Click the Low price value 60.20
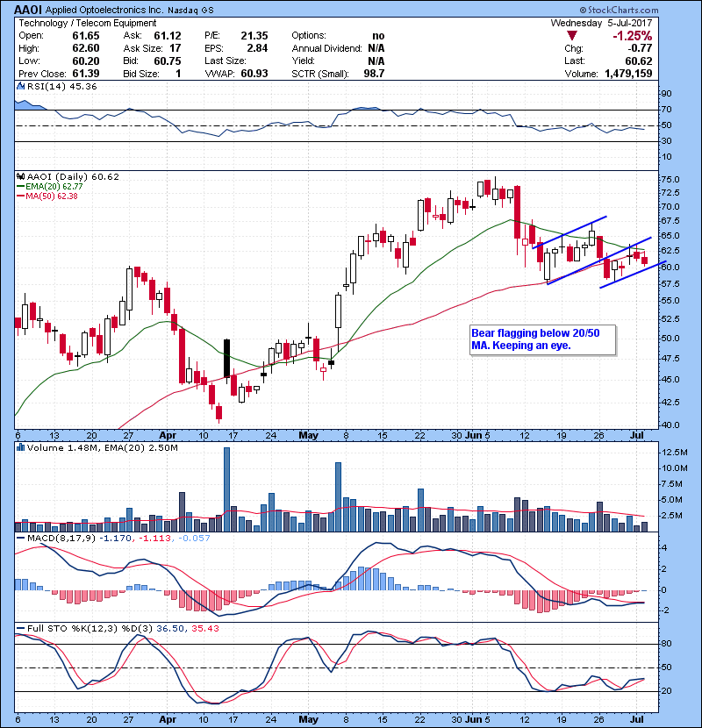 click(85, 61)
